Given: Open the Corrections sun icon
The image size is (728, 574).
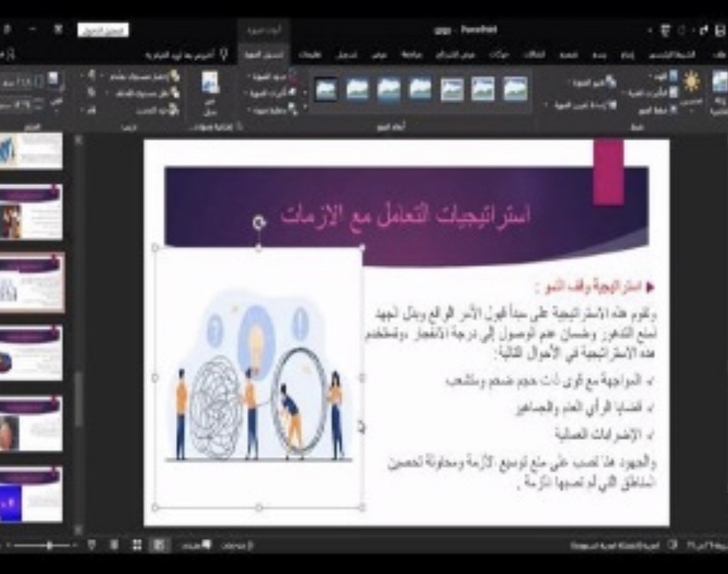Looking at the screenshot, I should pyautogui.click(x=691, y=84).
